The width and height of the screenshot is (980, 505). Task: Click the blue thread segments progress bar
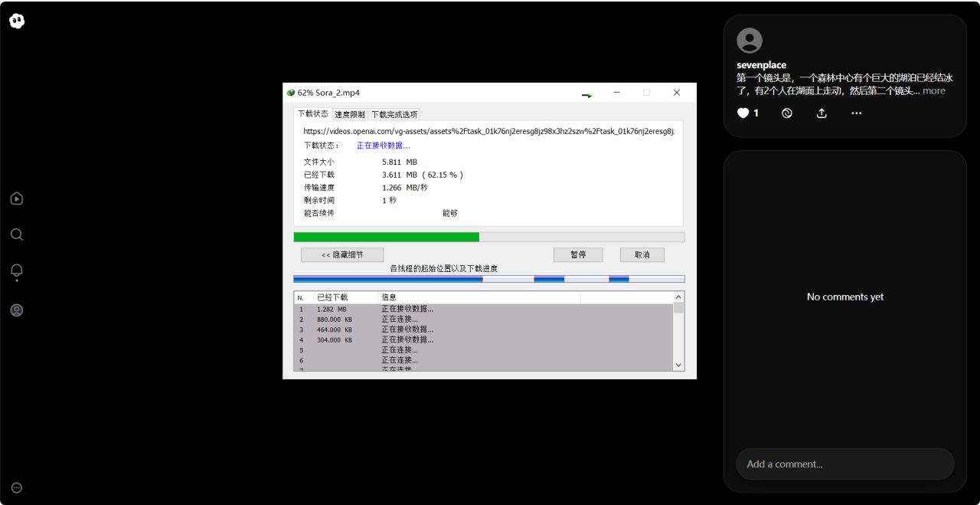click(x=489, y=279)
